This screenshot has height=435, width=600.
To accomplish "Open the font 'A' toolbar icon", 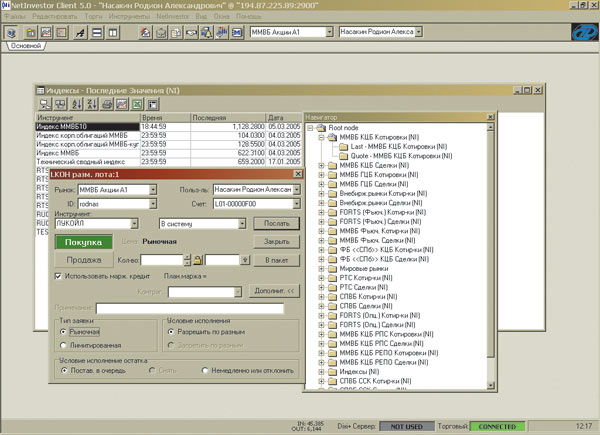I will tap(80, 33).
